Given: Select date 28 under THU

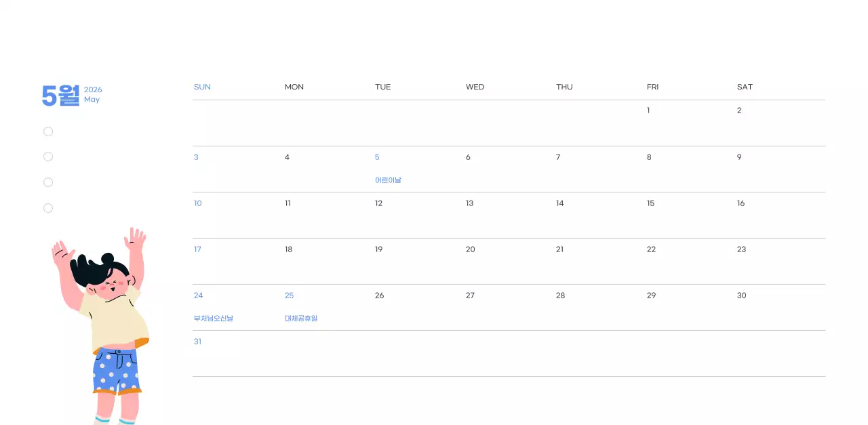Looking at the screenshot, I should (560, 296).
